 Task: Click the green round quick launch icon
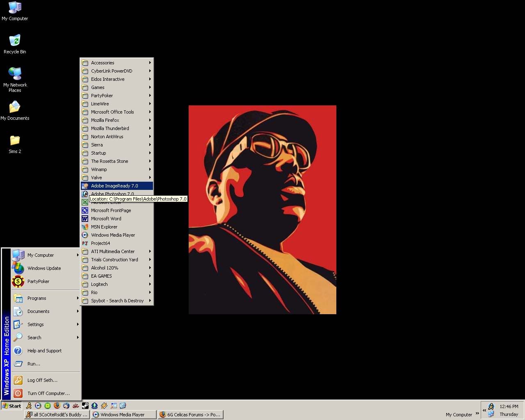[48, 406]
